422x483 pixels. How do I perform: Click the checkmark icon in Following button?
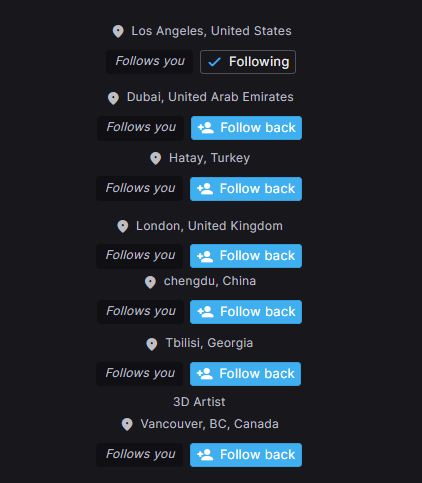pyautogui.click(x=214, y=62)
